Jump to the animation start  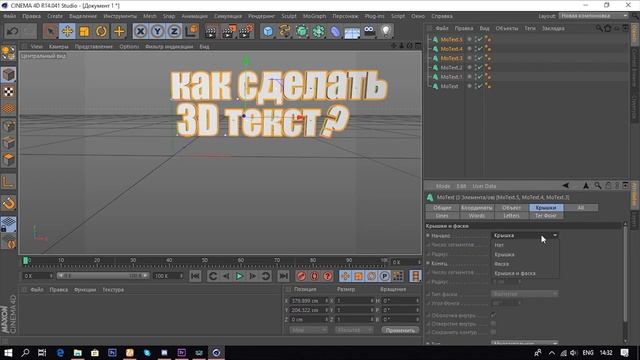tap(195, 276)
